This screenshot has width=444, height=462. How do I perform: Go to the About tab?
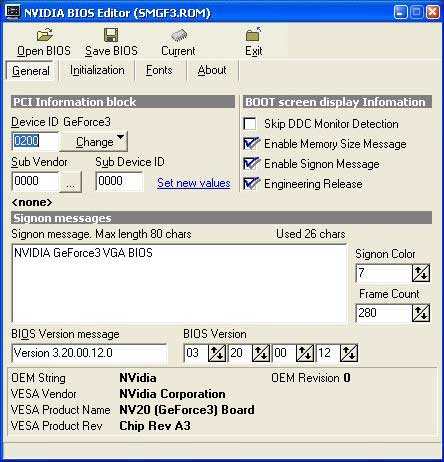(212, 70)
